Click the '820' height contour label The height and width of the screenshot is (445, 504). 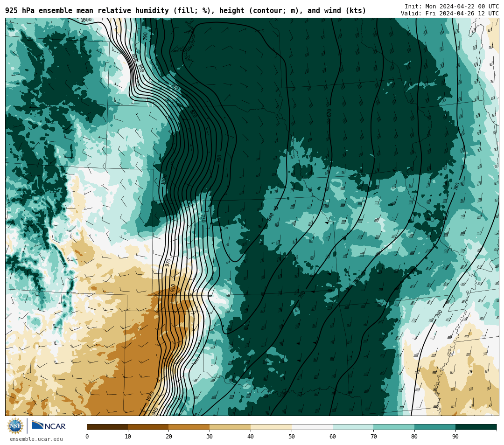(x=193, y=114)
